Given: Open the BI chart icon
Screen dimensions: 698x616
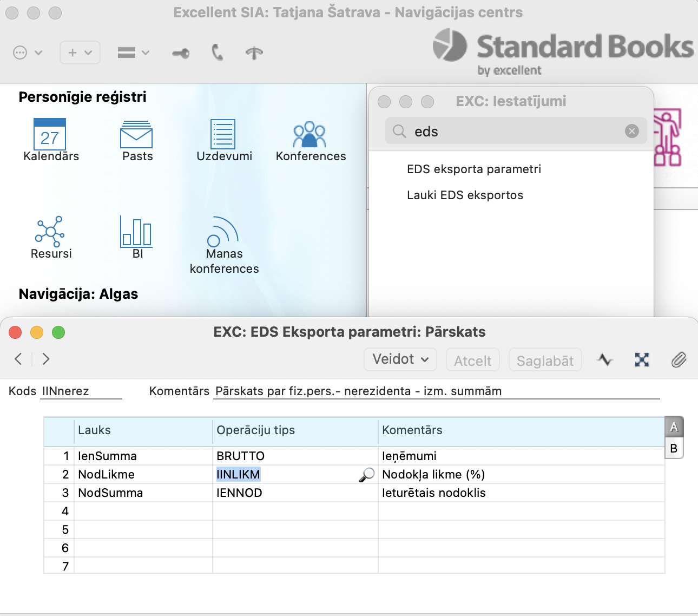Looking at the screenshot, I should click(136, 232).
